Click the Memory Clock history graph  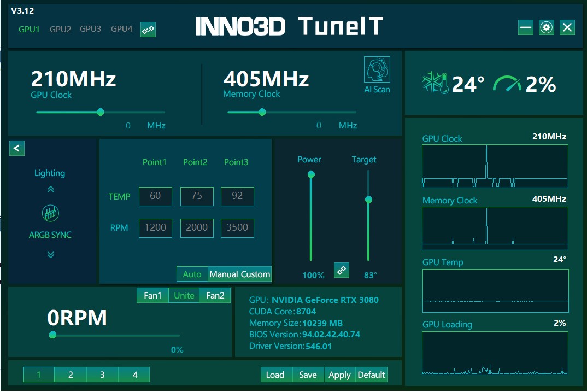[x=495, y=229]
